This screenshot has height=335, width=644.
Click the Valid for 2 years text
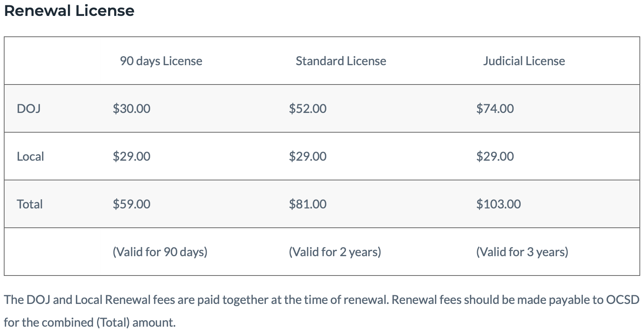pos(335,252)
